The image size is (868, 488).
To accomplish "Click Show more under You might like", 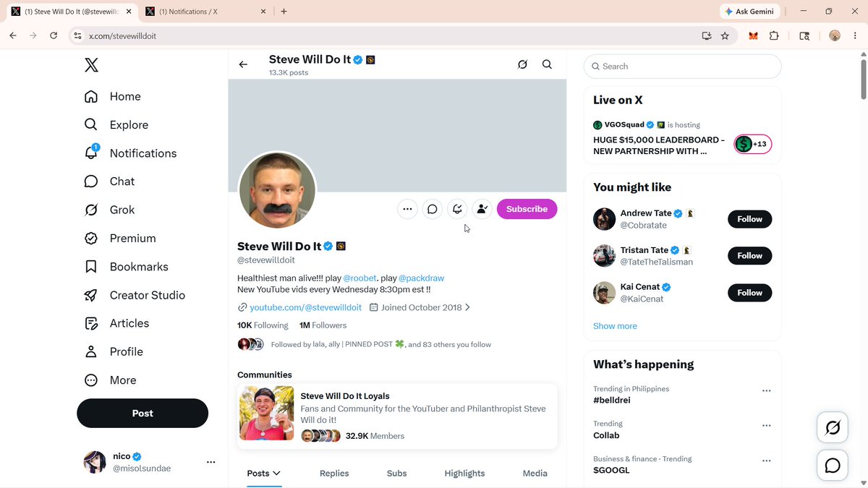I will pyautogui.click(x=615, y=326).
